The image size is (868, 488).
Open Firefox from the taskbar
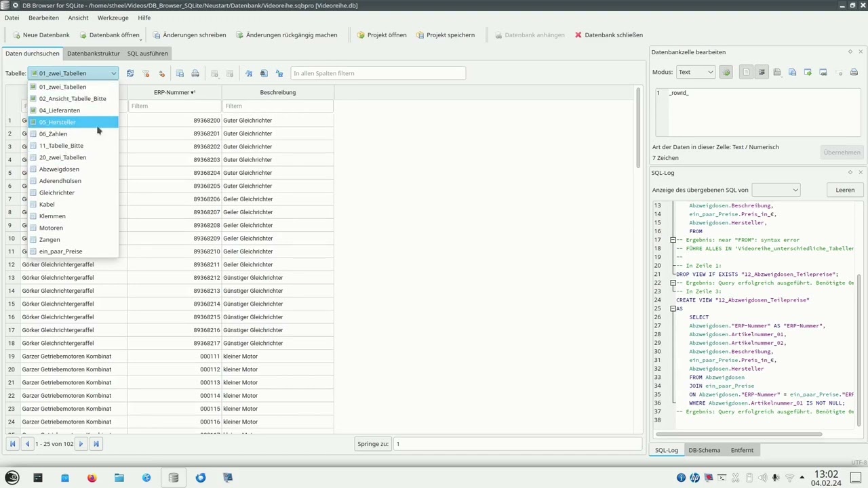(92, 478)
